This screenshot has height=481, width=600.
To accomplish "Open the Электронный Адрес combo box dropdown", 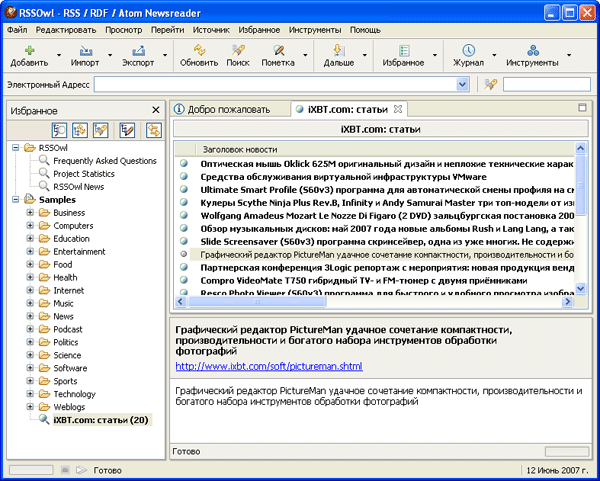I will [x=463, y=85].
